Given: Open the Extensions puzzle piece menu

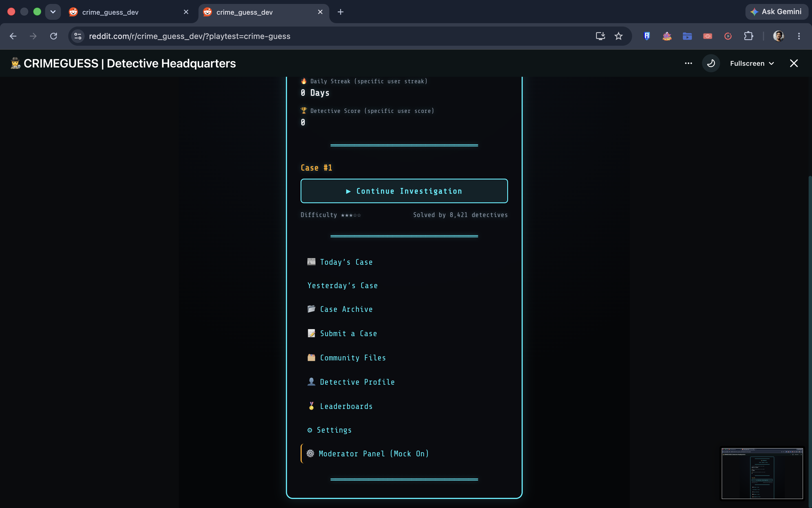Looking at the screenshot, I should tap(748, 36).
